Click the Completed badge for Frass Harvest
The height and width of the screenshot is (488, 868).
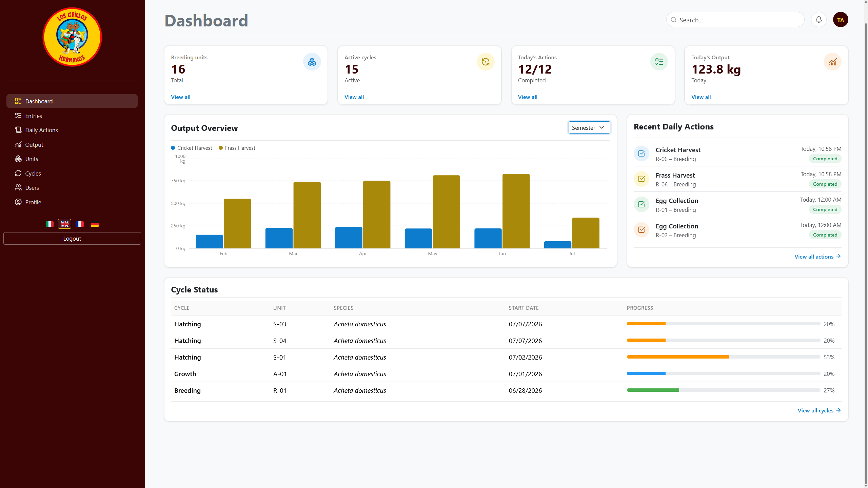click(825, 184)
